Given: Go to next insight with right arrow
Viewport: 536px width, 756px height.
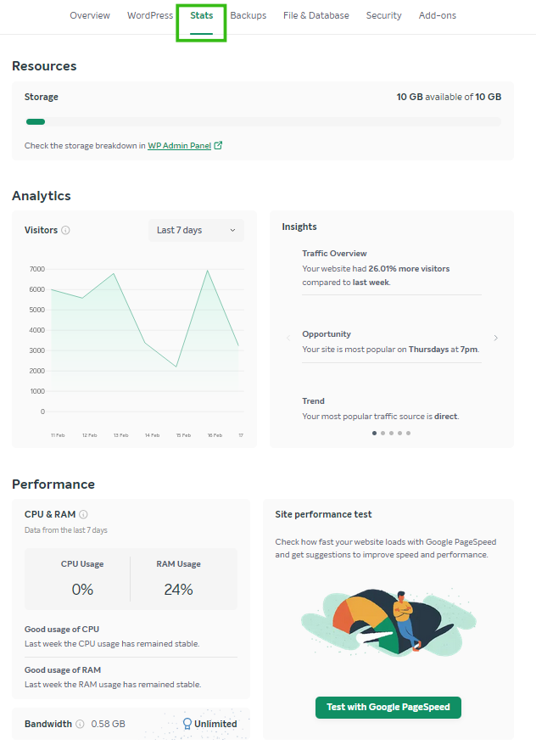Looking at the screenshot, I should pos(496,338).
